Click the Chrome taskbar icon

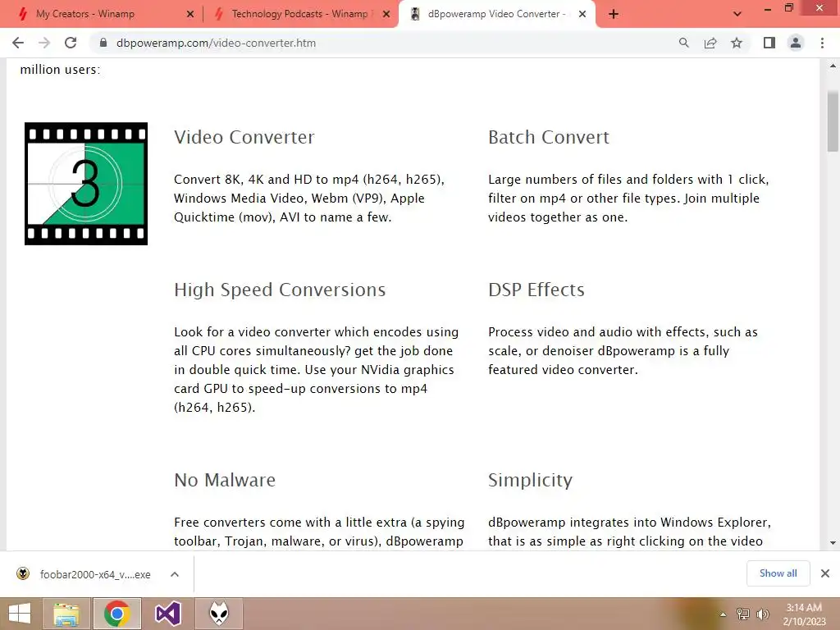pos(117,614)
